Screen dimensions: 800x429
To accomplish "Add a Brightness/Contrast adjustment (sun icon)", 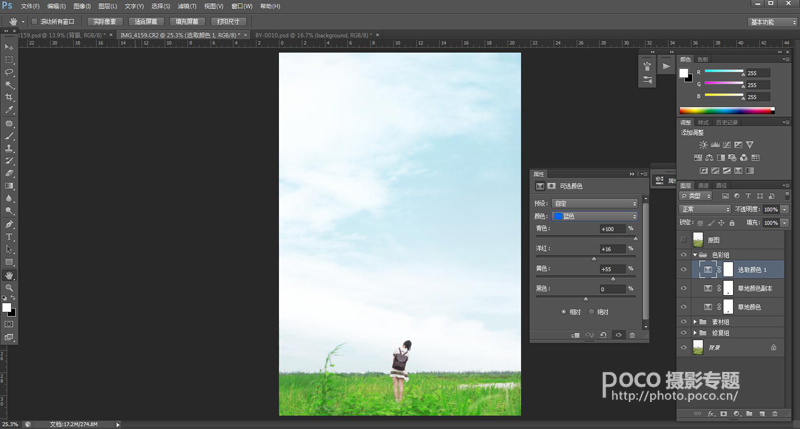I will click(704, 145).
